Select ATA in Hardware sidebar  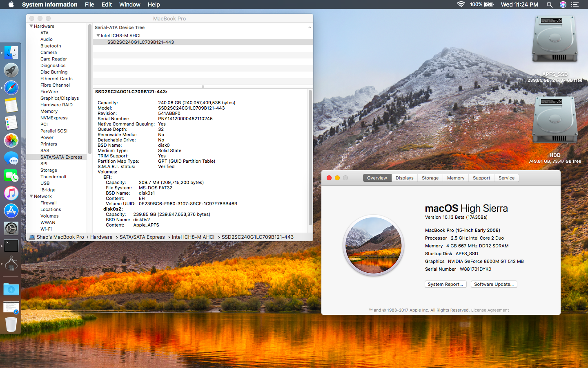(x=45, y=33)
